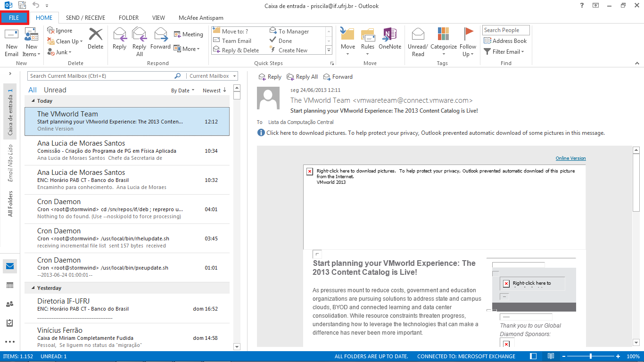
Task: Open the Rules menu
Action: tap(368, 42)
